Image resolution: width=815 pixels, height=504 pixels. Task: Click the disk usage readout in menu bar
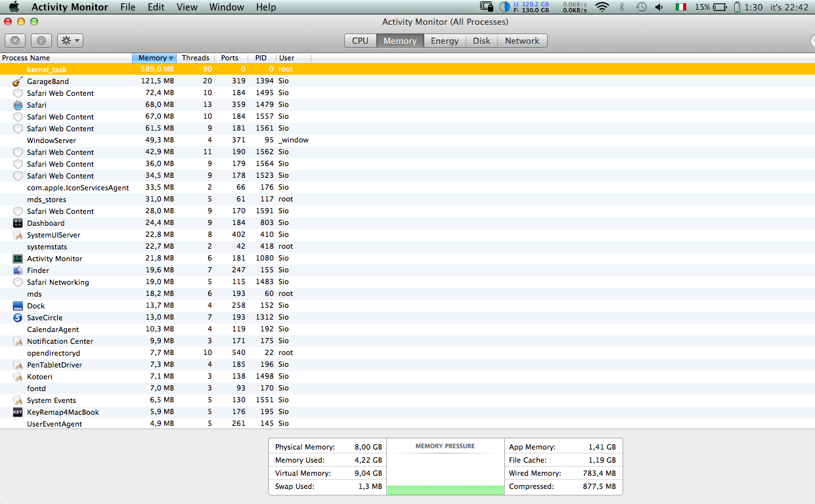click(532, 7)
